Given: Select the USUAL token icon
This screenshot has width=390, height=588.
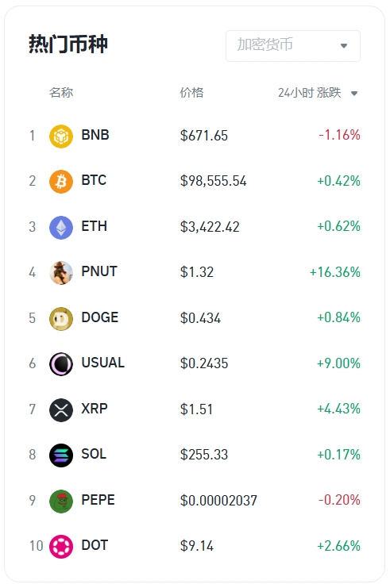Looking at the screenshot, I should tap(61, 363).
